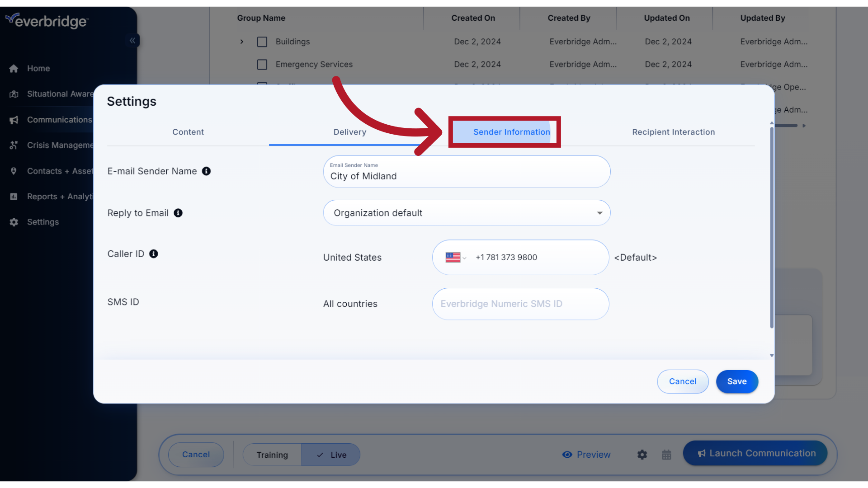Open Crisis Management in sidebar
868x488 pixels.
pos(60,145)
